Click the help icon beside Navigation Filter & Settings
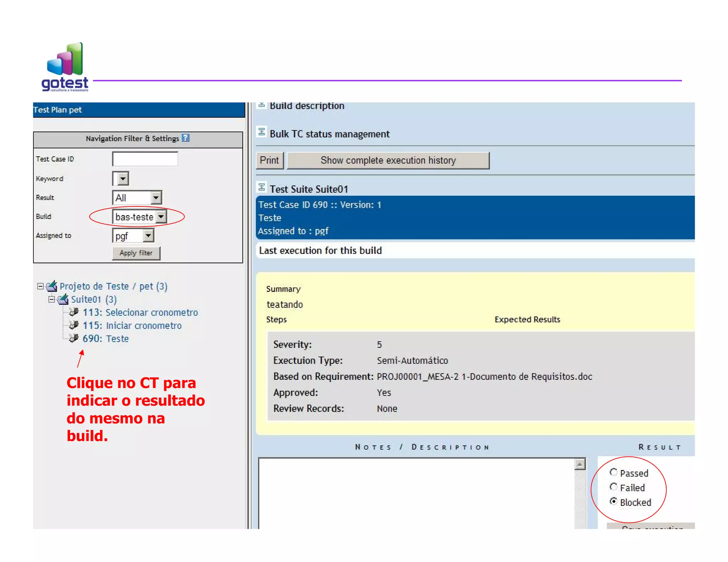Viewport: 728px width, 562px height. [x=186, y=138]
